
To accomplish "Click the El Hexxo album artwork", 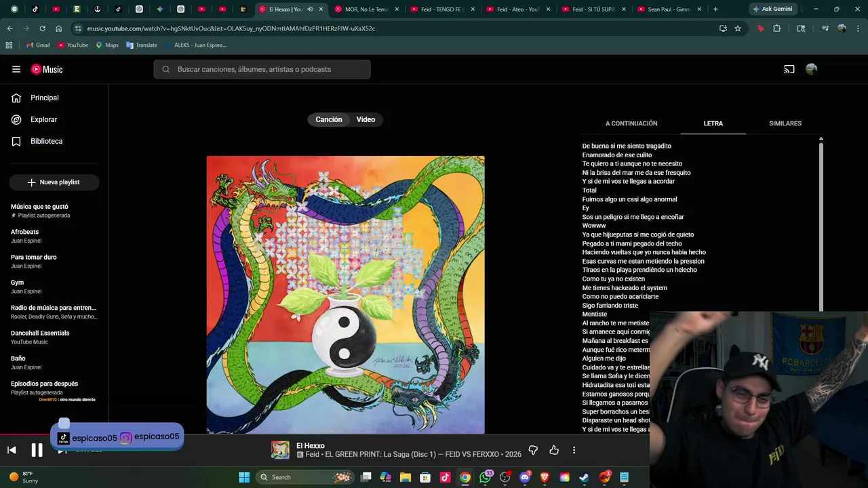I will pyautogui.click(x=345, y=295).
